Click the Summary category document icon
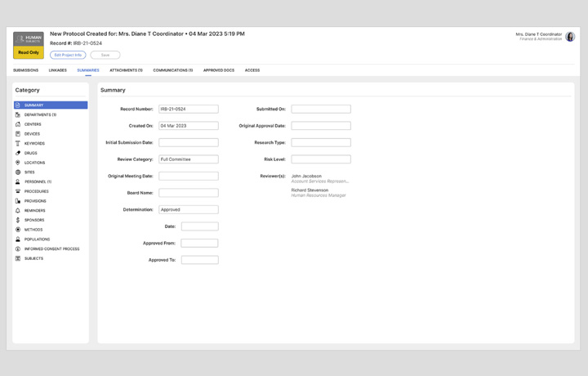The image size is (588, 376). coord(18,105)
